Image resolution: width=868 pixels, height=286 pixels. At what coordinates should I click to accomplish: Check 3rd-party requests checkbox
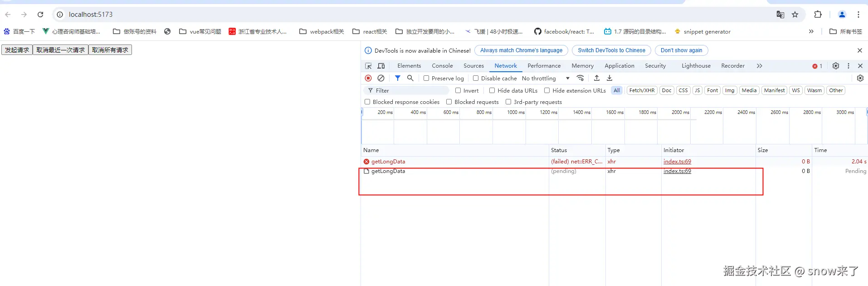tap(508, 102)
